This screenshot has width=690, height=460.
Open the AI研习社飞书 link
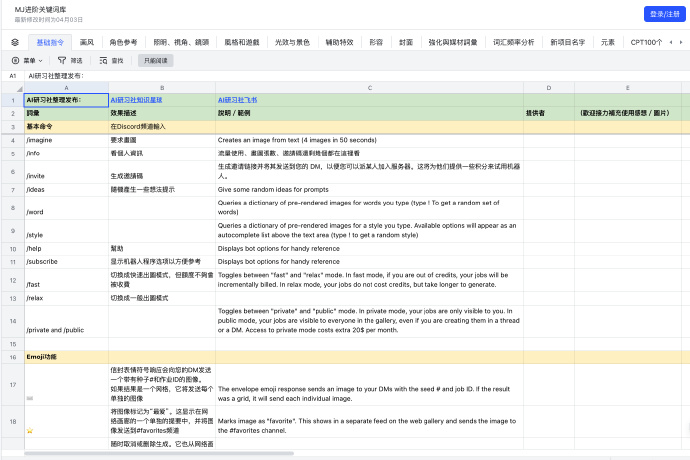(237, 101)
